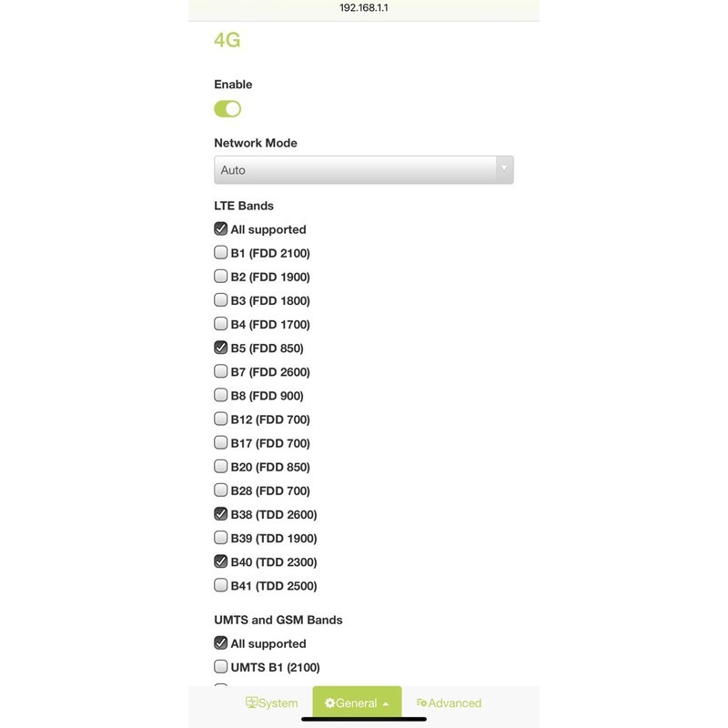Switch to the Advanced tab

tap(449, 703)
